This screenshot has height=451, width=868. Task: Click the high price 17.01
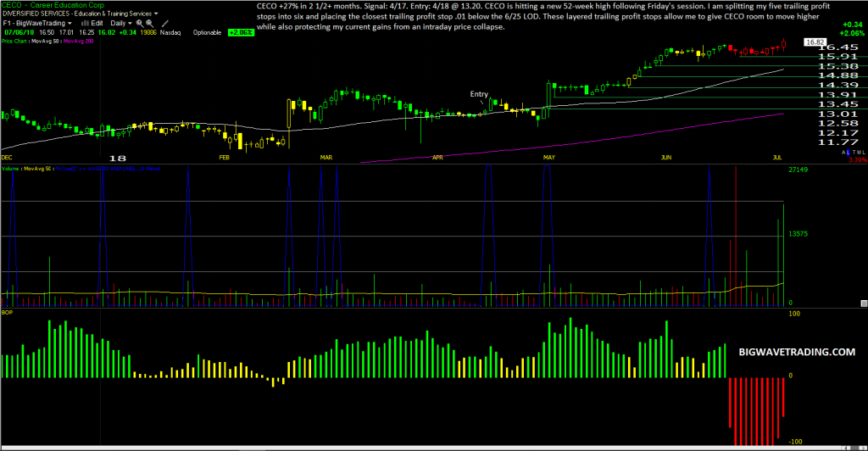click(66, 33)
